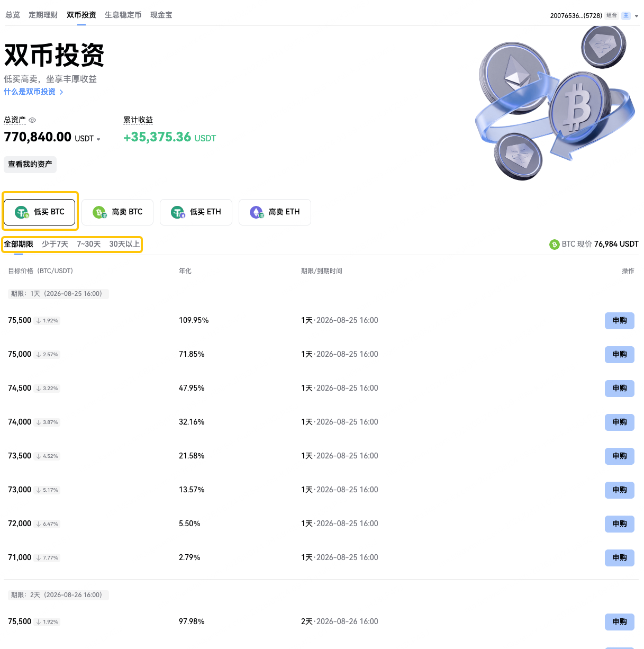The width and height of the screenshot is (644, 649).
Task: Click 申购 for 1天 75,500 target price
Action: click(620, 321)
